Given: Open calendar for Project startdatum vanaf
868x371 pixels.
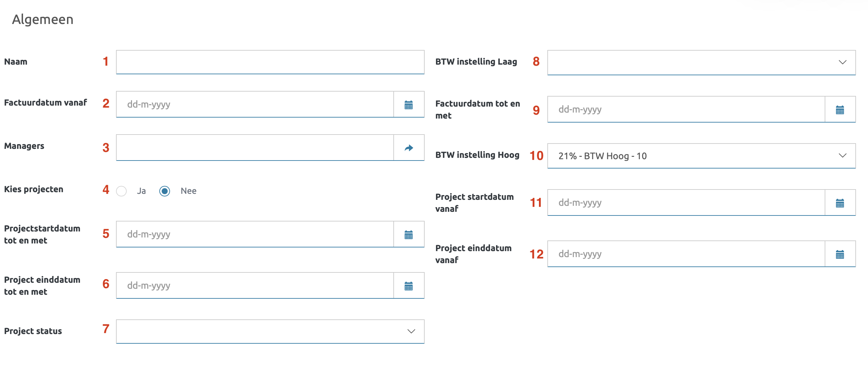Looking at the screenshot, I should (x=840, y=203).
